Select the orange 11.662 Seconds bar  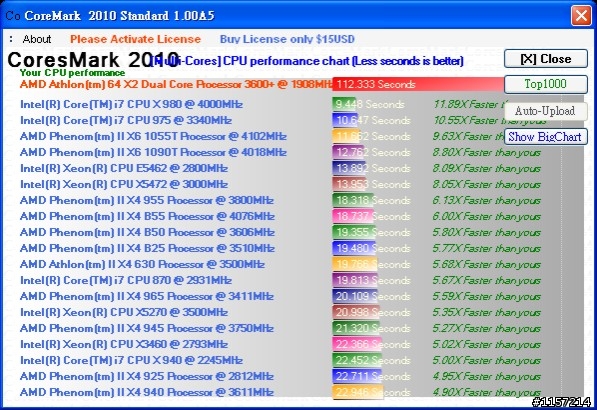tap(346, 136)
